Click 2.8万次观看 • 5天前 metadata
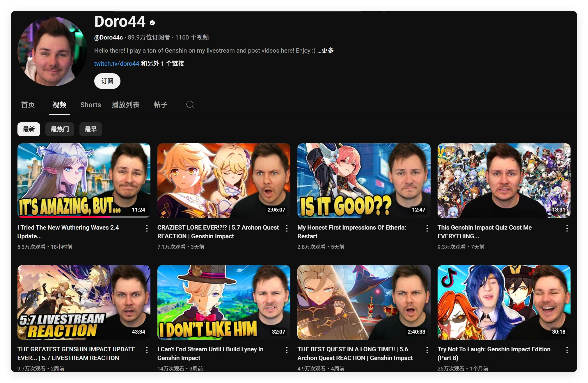 pos(321,247)
